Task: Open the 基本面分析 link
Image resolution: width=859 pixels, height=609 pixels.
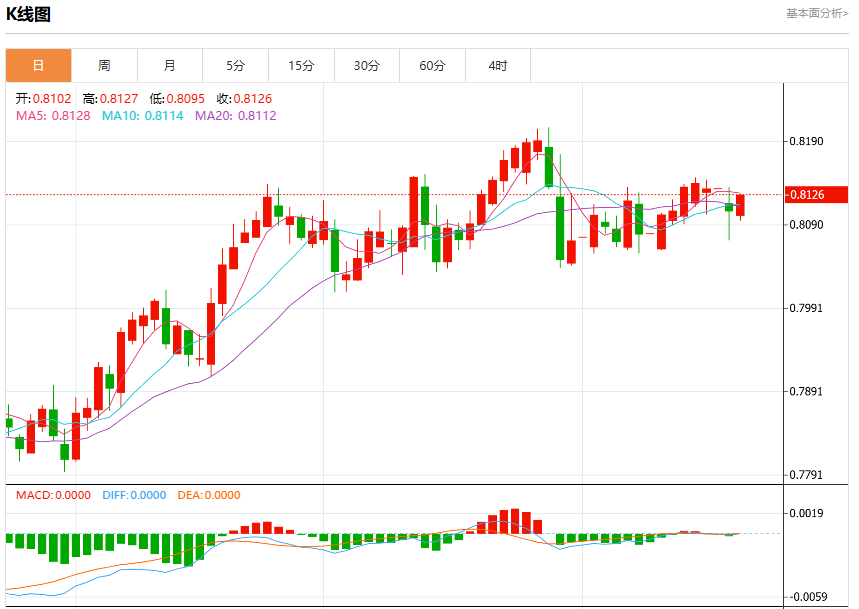Action: click(817, 13)
